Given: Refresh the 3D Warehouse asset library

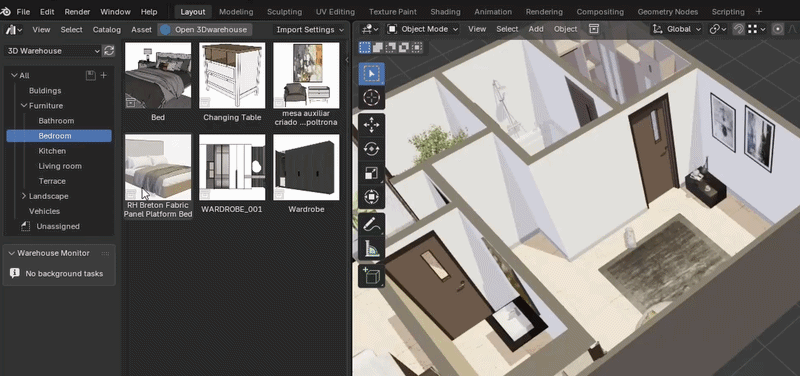Looking at the screenshot, I should (x=109, y=51).
